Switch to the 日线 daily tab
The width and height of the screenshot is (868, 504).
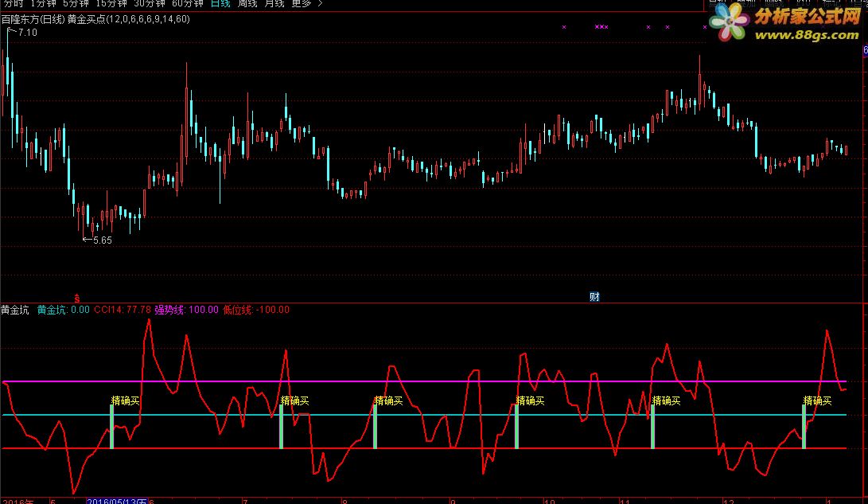tap(220, 3)
